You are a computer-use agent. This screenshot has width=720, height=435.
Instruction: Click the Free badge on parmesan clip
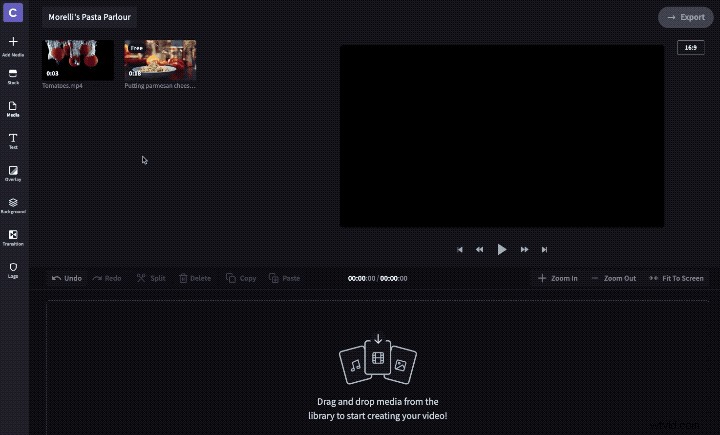coord(136,48)
